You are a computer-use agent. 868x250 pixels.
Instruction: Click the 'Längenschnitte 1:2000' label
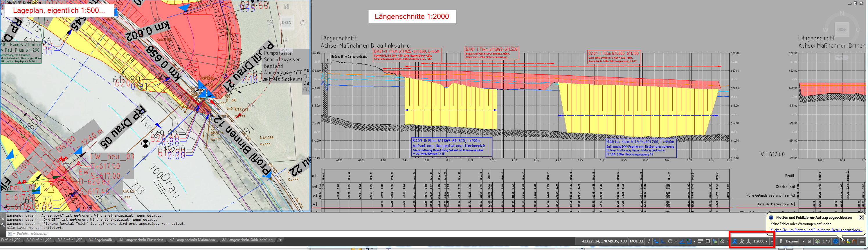coord(412,17)
